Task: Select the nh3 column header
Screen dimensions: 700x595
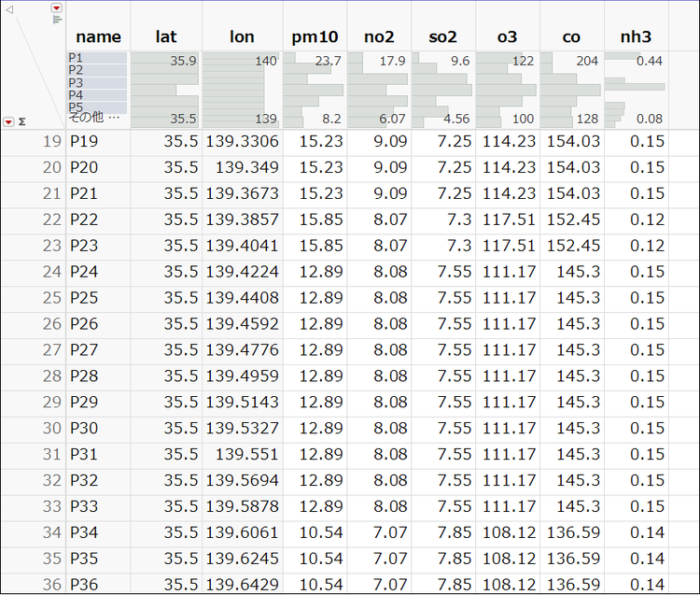Action: pos(636,36)
